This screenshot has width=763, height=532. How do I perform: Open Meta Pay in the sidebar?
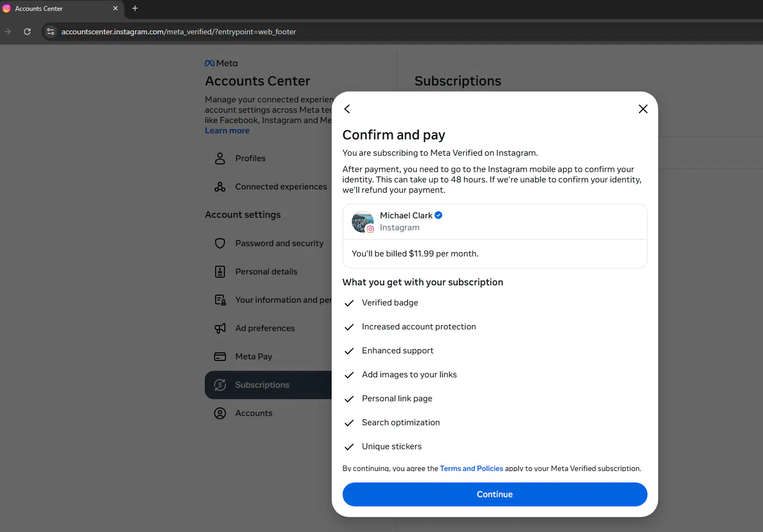click(254, 357)
